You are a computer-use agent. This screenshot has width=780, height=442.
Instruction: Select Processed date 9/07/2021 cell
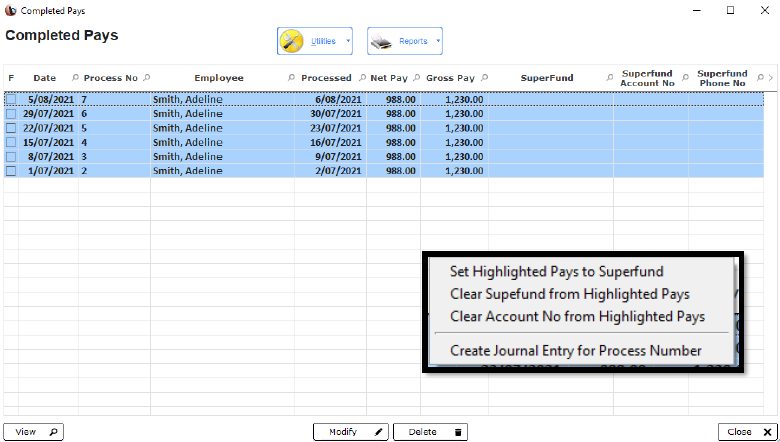point(330,157)
